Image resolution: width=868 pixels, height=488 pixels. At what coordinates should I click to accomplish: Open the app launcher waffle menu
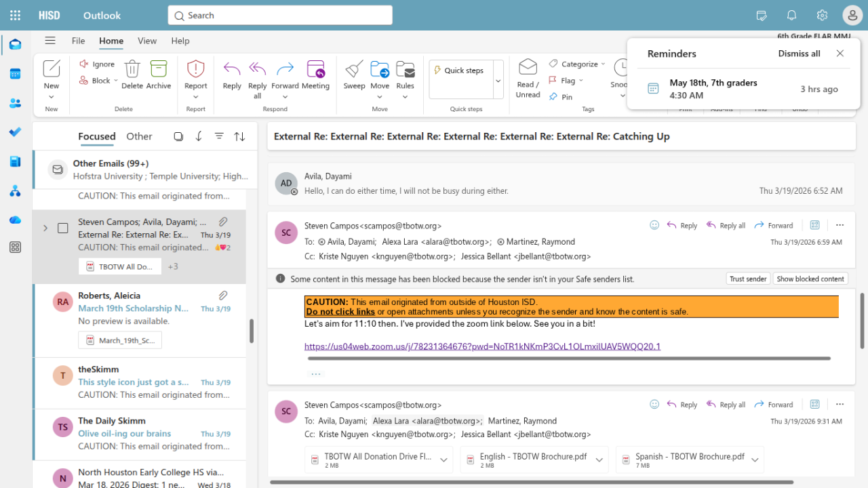pyautogui.click(x=15, y=15)
